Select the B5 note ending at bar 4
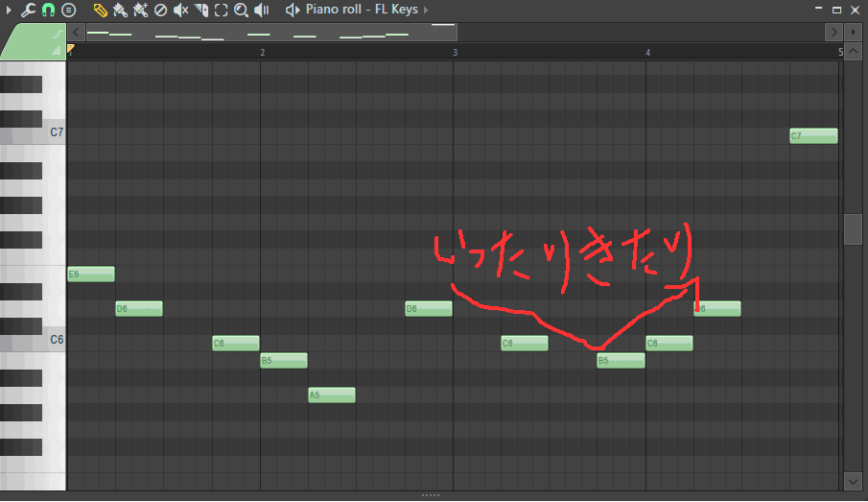 point(621,361)
